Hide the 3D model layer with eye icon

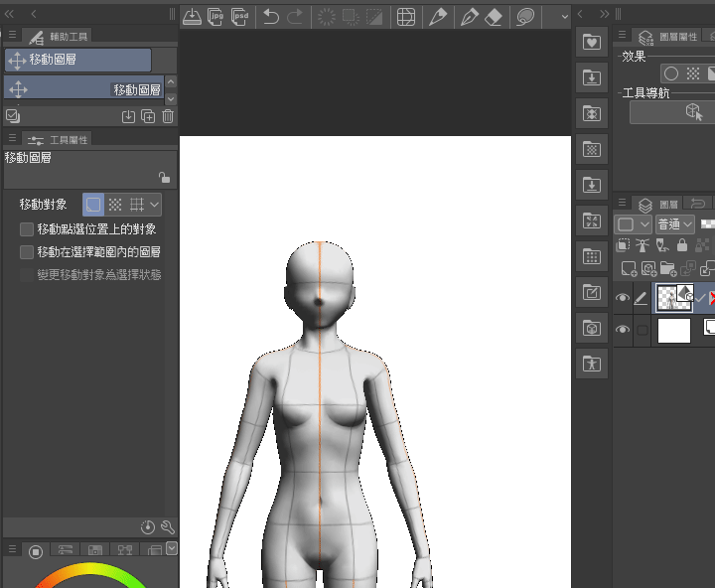[x=623, y=298]
